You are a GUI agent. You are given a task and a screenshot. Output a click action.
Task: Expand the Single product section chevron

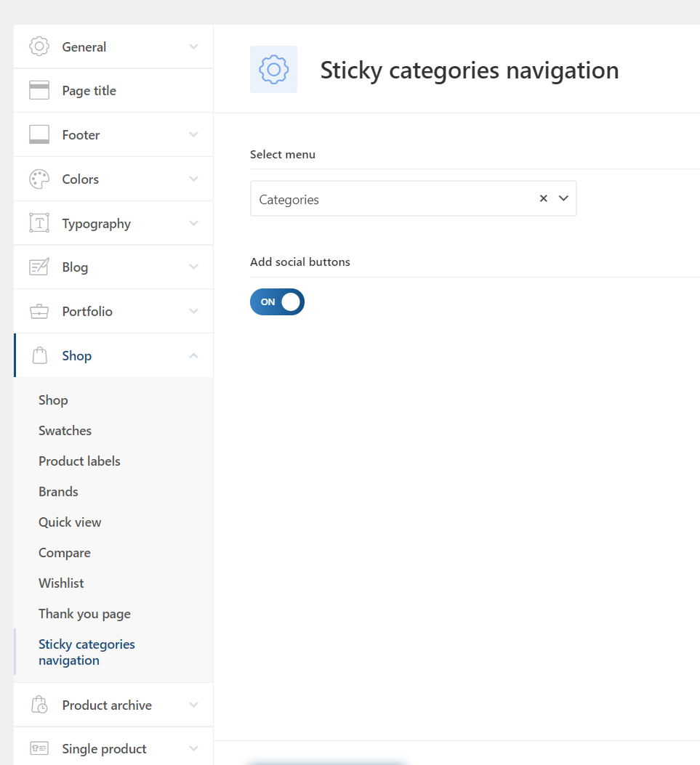tap(193, 748)
